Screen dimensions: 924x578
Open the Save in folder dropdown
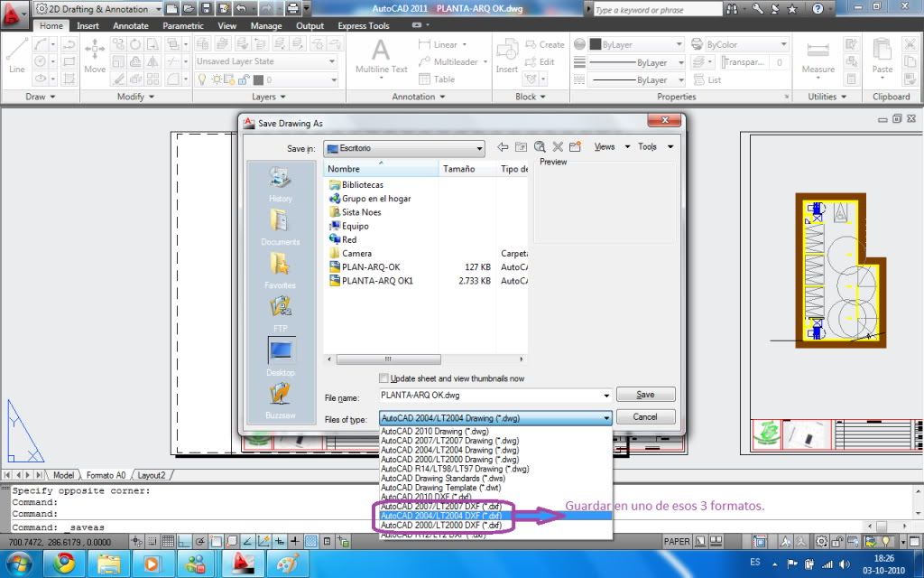[x=404, y=148]
